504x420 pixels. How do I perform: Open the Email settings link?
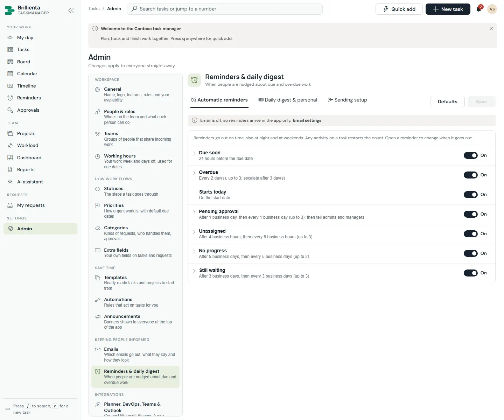tap(307, 120)
